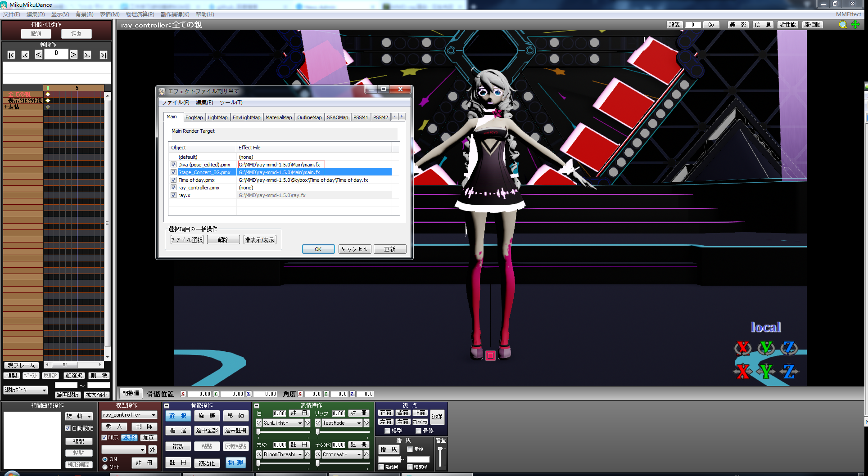The image size is (868, 476).
Task: Go to next keyframe (>.) button
Action: (87, 55)
